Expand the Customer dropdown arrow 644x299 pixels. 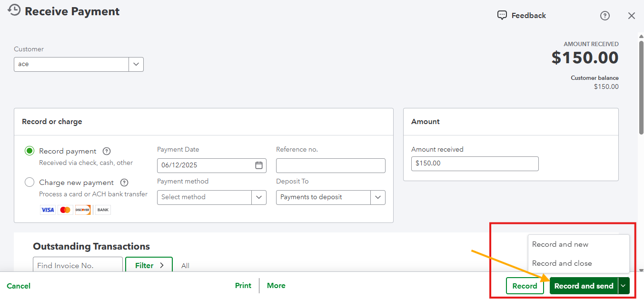tap(136, 64)
